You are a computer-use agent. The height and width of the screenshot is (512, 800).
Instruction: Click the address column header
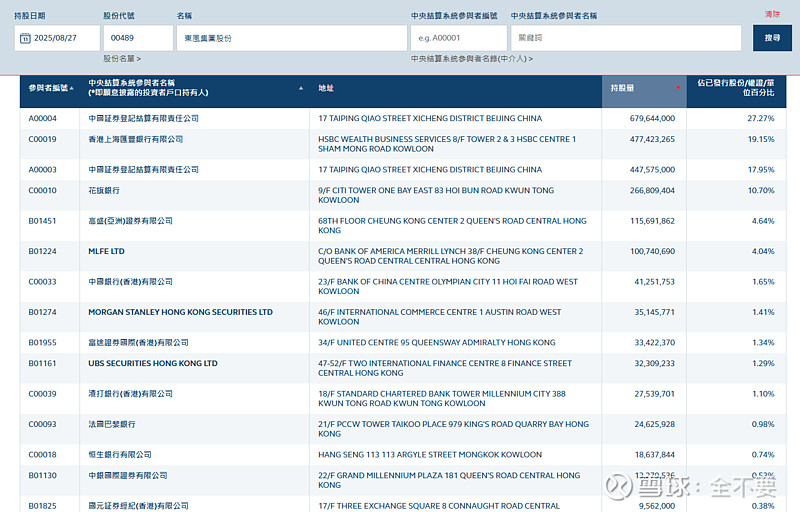pyautogui.click(x=326, y=88)
